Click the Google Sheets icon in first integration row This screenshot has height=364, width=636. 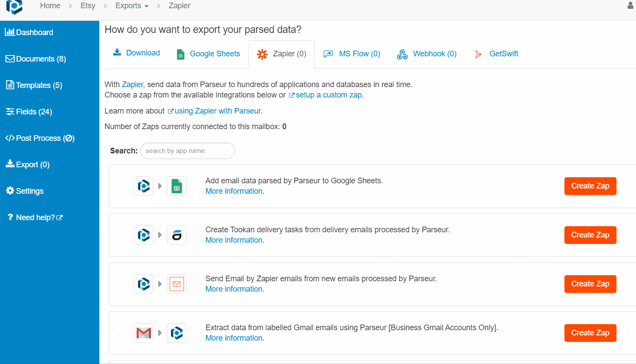[x=177, y=185]
